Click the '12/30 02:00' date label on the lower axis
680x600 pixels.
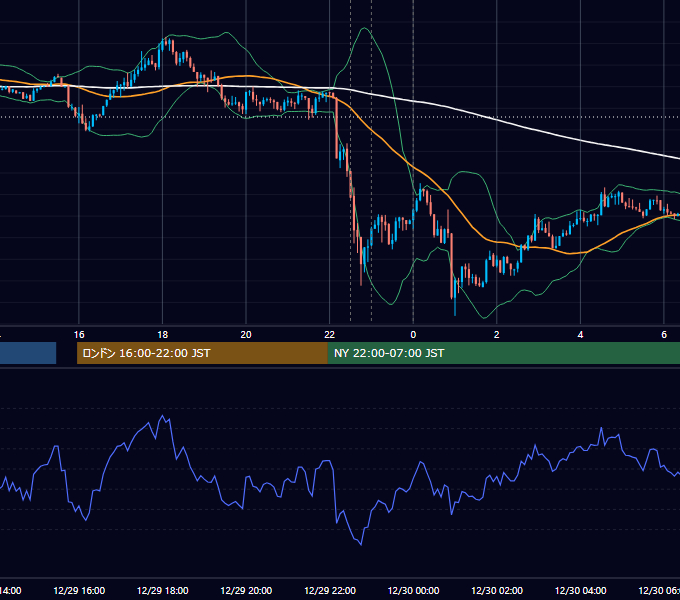497,591
